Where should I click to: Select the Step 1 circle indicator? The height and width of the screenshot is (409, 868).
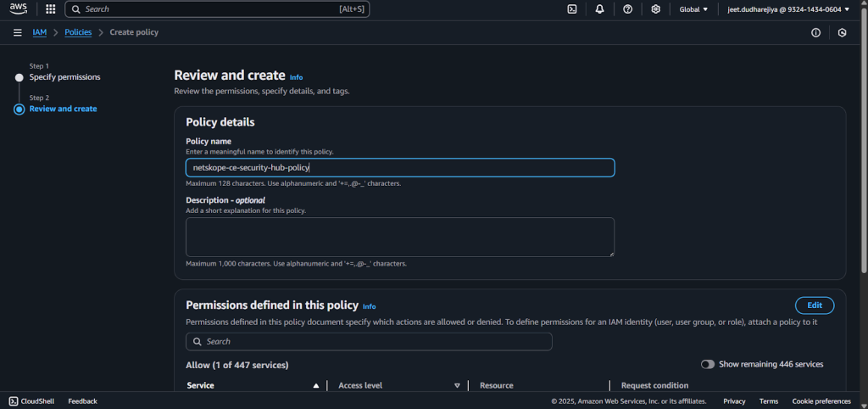coord(19,77)
